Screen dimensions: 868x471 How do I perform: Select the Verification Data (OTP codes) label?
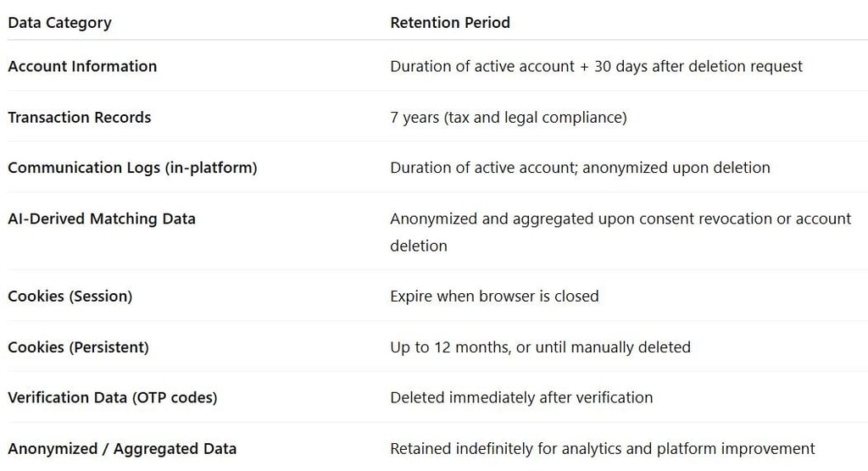pyautogui.click(x=113, y=397)
